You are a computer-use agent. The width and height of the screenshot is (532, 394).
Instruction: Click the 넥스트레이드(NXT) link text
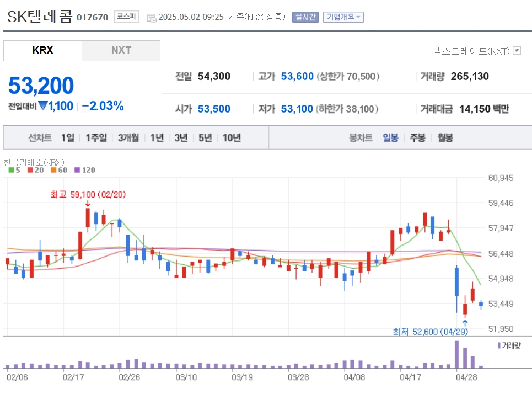pyautogui.click(x=471, y=51)
